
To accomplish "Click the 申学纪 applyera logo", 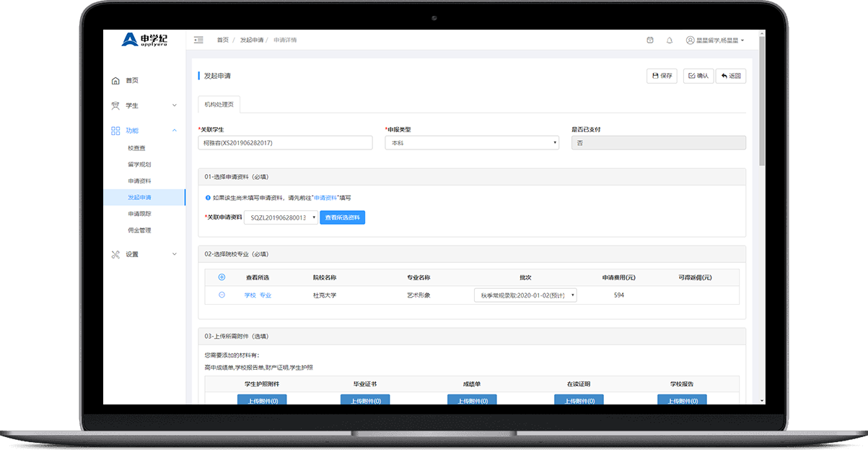I will coord(144,40).
